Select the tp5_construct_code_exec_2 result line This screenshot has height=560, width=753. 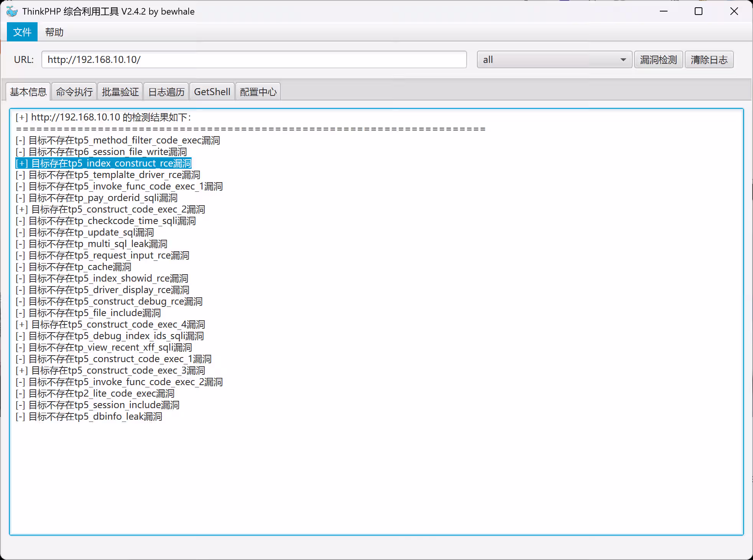pos(110,209)
